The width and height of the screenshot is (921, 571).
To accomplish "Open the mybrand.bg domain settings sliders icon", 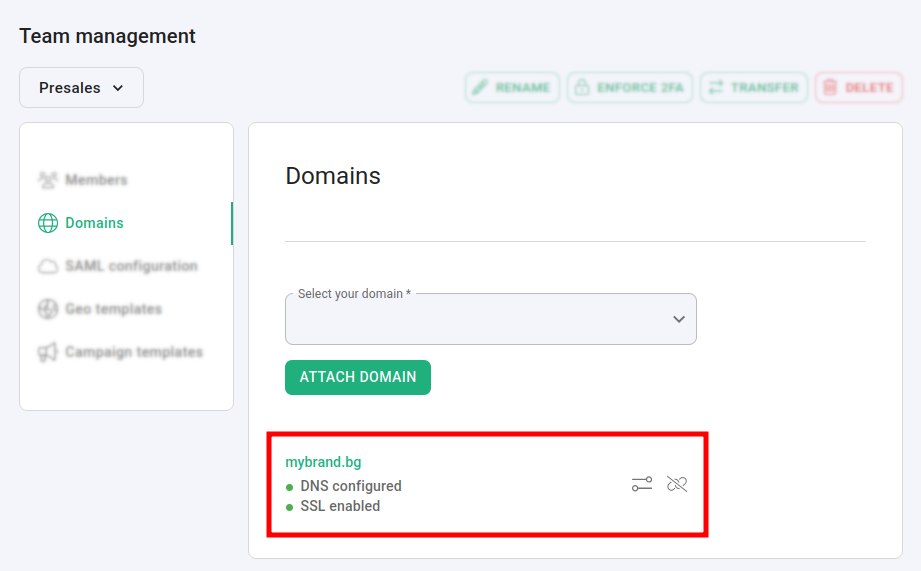I will 641,485.
